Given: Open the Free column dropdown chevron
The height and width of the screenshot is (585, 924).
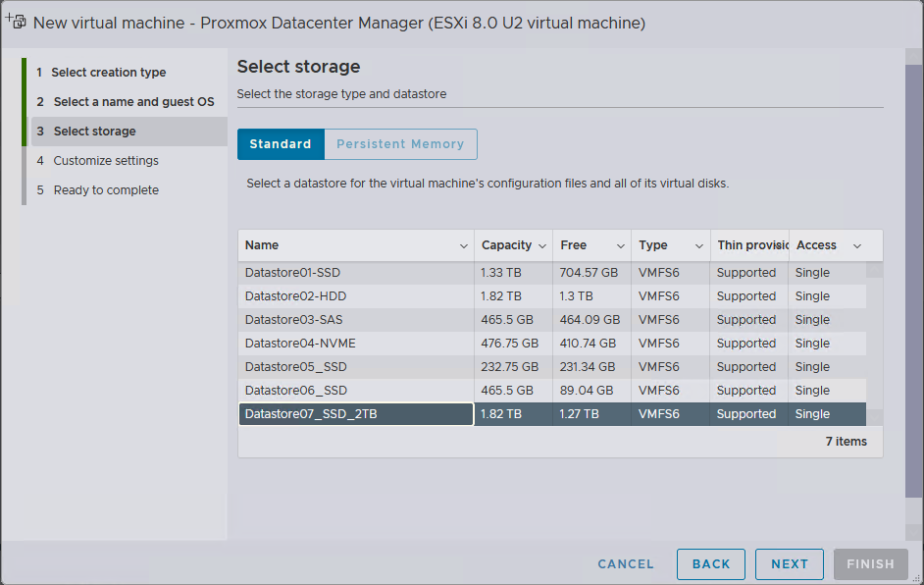Looking at the screenshot, I should 620,245.
